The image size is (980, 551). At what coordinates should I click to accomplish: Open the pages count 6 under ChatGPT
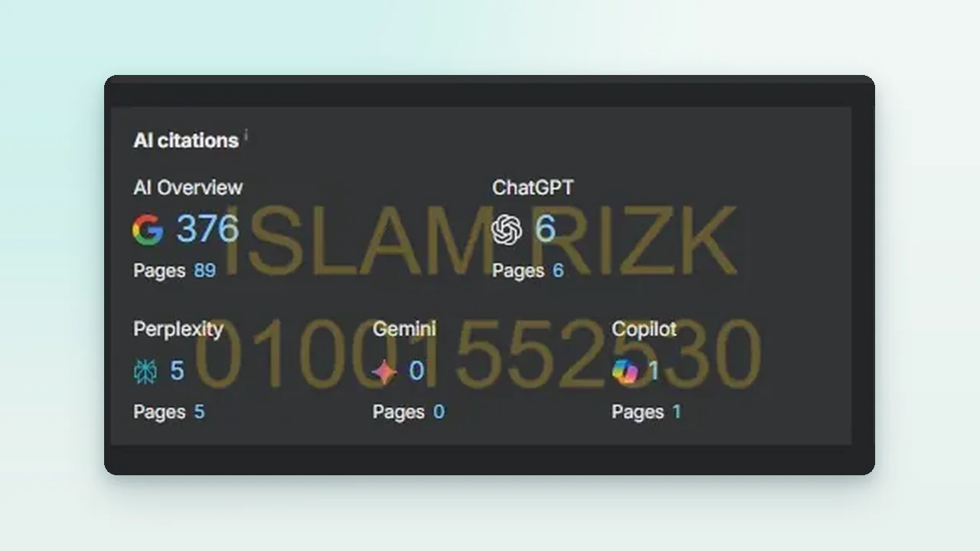pos(558,271)
